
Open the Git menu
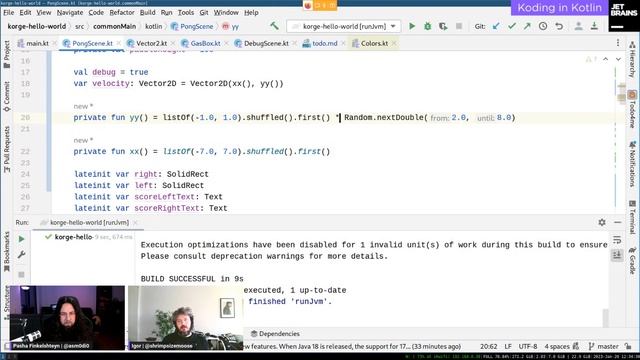(x=204, y=12)
